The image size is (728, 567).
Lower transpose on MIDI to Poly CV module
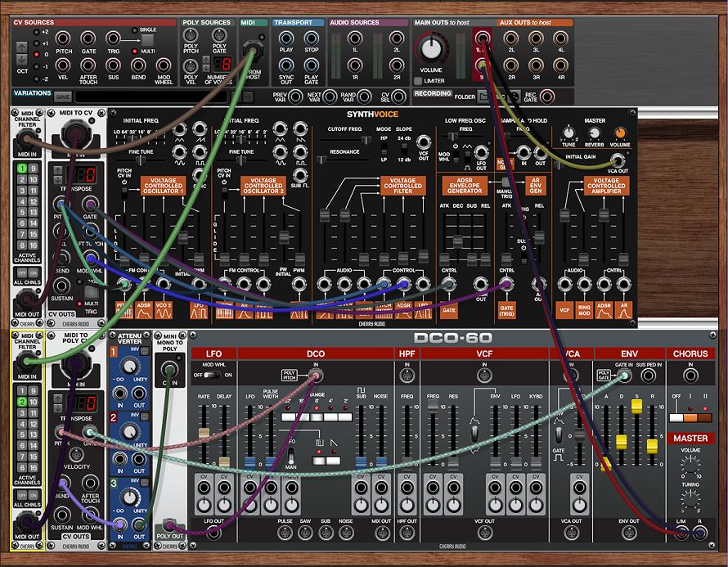57,408
